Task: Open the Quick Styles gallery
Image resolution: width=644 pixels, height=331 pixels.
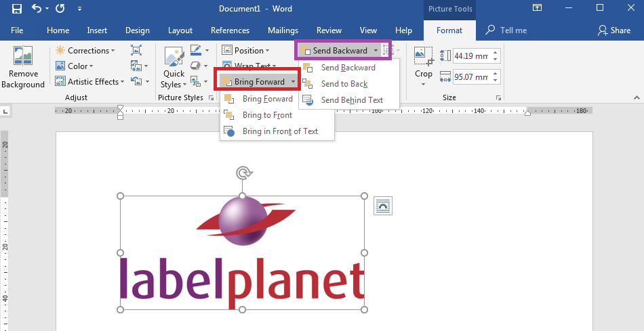Action: [174, 68]
